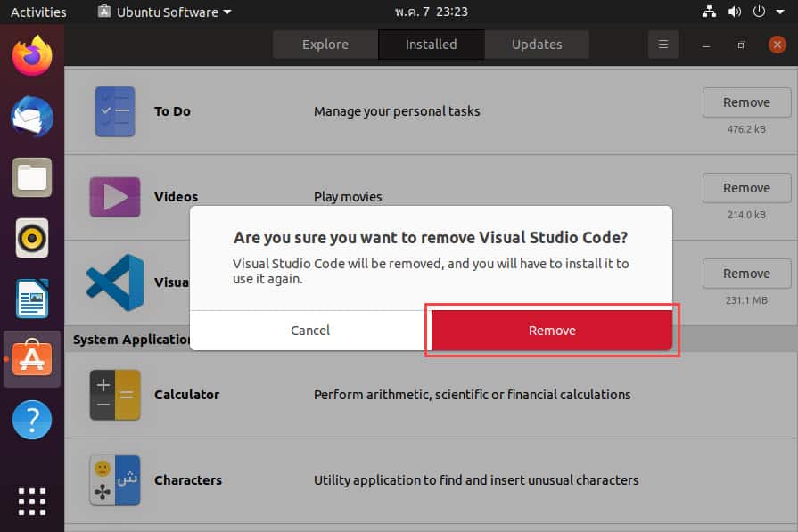The height and width of the screenshot is (532, 798).
Task: Confirm removal with the red Remove button
Action: pos(551,331)
